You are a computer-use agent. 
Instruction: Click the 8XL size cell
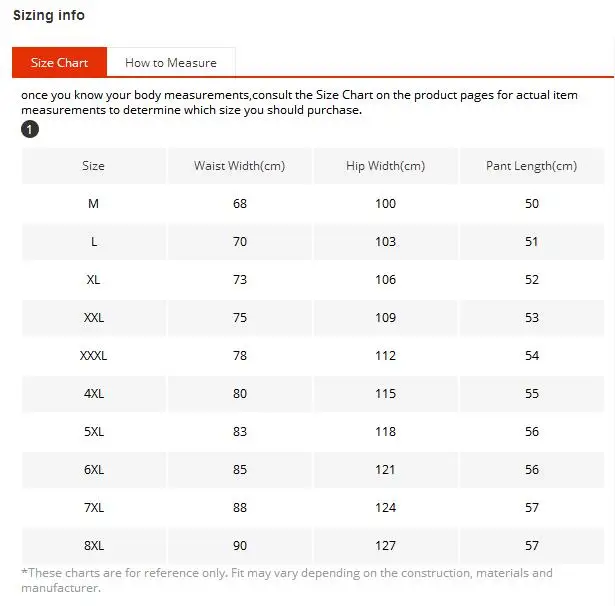pyautogui.click(x=94, y=546)
